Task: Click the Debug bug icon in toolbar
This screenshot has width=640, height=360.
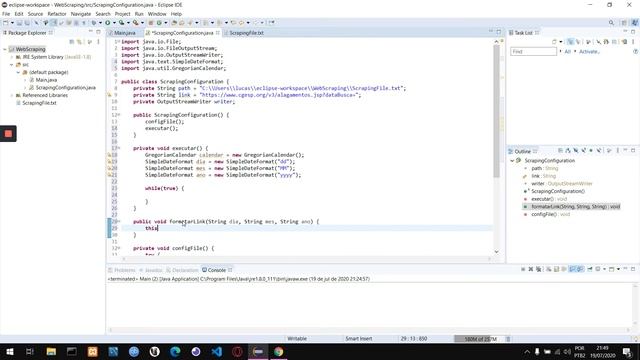Action: tap(93, 22)
